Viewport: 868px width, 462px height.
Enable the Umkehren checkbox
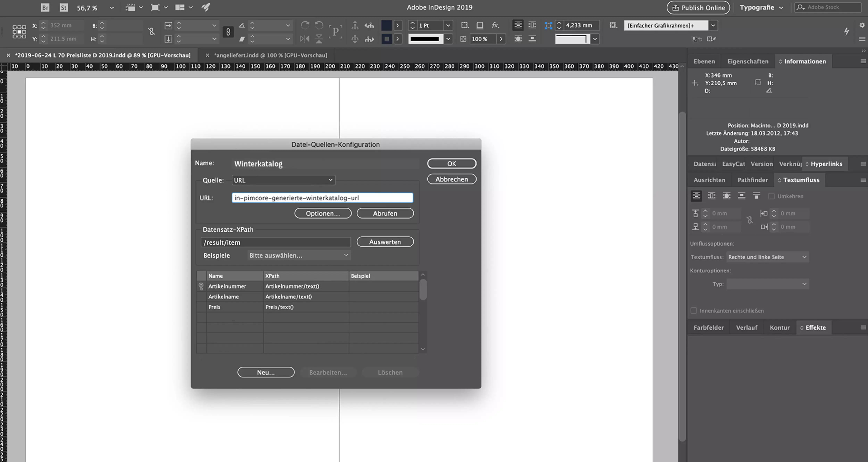[x=771, y=196]
